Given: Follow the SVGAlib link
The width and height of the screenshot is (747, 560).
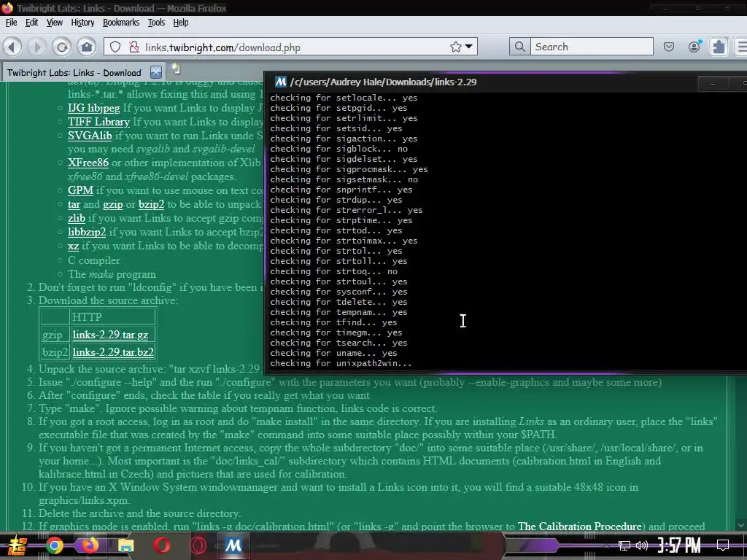Looking at the screenshot, I should pyautogui.click(x=90, y=136).
